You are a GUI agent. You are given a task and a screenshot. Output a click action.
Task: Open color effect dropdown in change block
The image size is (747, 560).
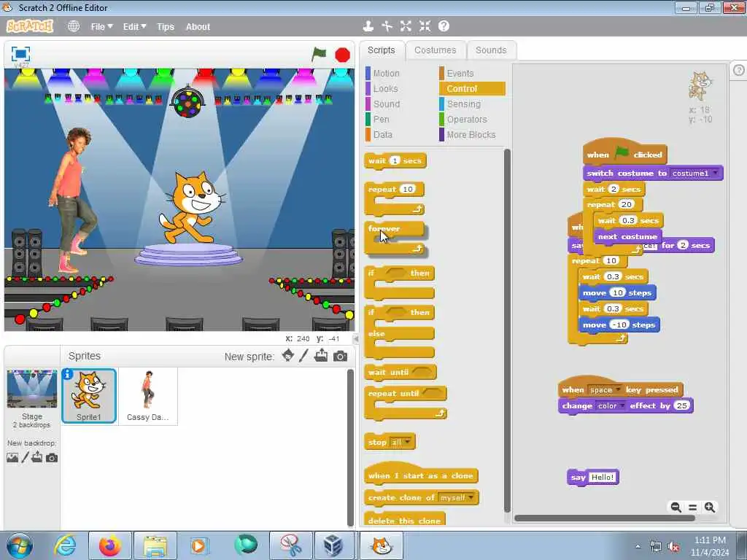(x=622, y=405)
